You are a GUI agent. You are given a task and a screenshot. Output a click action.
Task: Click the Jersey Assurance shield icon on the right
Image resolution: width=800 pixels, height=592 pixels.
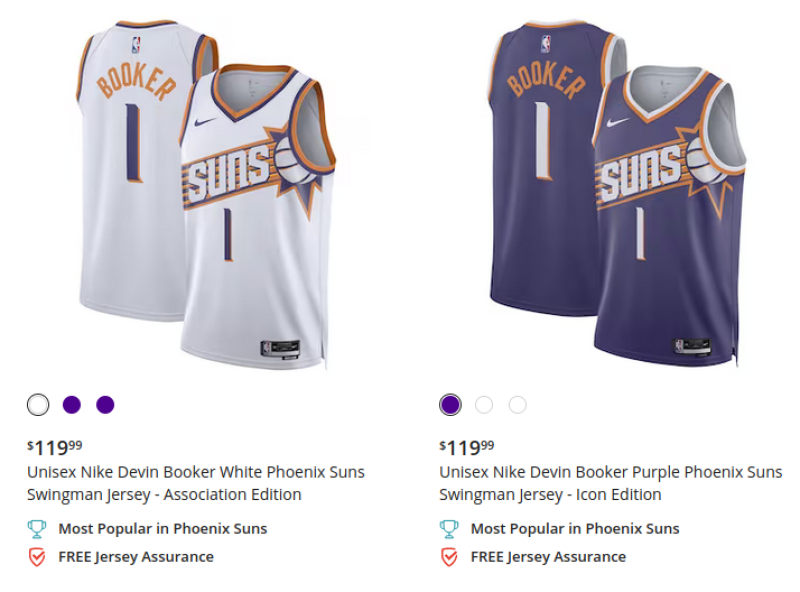pyautogui.click(x=450, y=556)
